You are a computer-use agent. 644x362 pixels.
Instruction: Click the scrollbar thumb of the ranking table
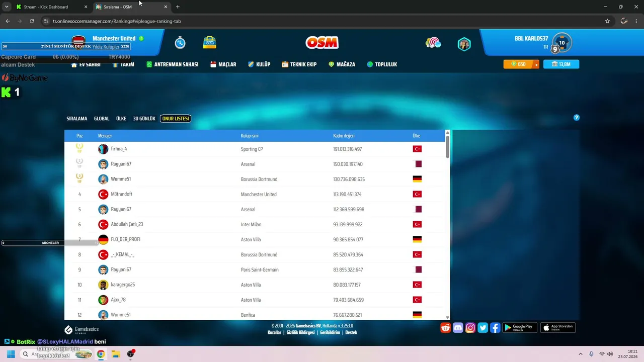[447, 146]
